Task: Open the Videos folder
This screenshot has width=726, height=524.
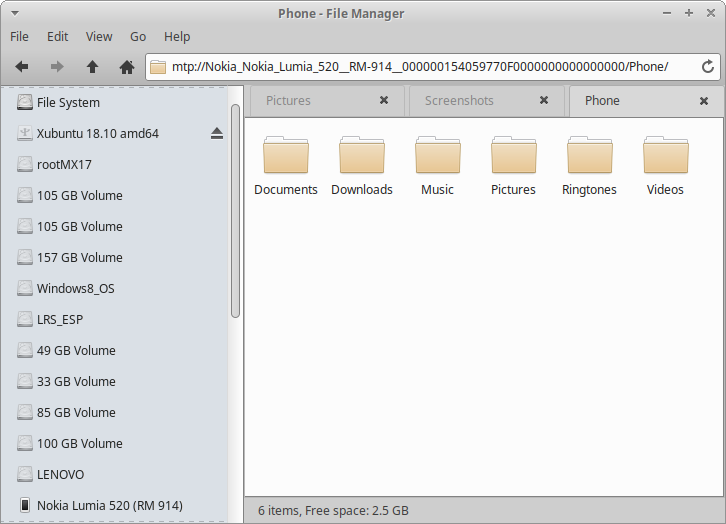Action: click(x=665, y=166)
